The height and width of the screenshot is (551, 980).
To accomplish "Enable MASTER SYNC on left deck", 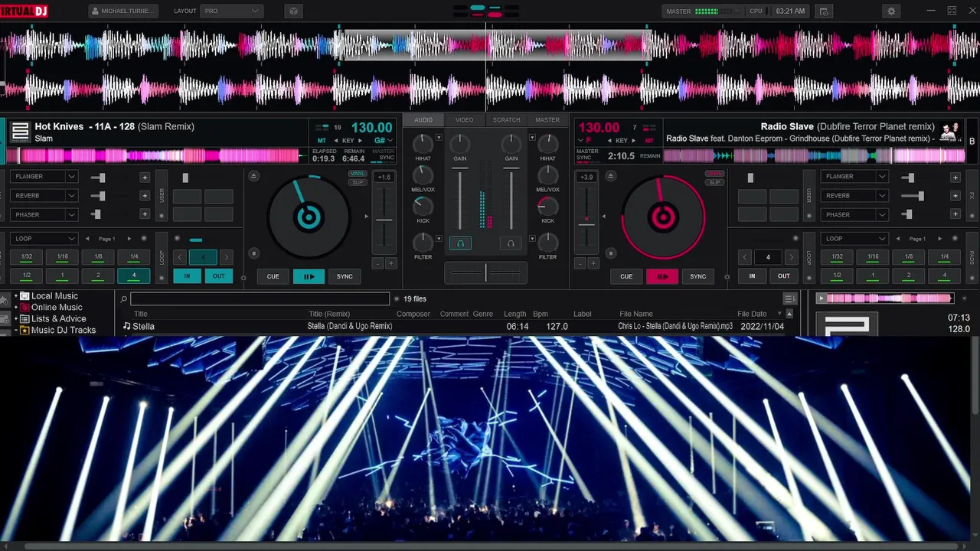I will tap(382, 154).
